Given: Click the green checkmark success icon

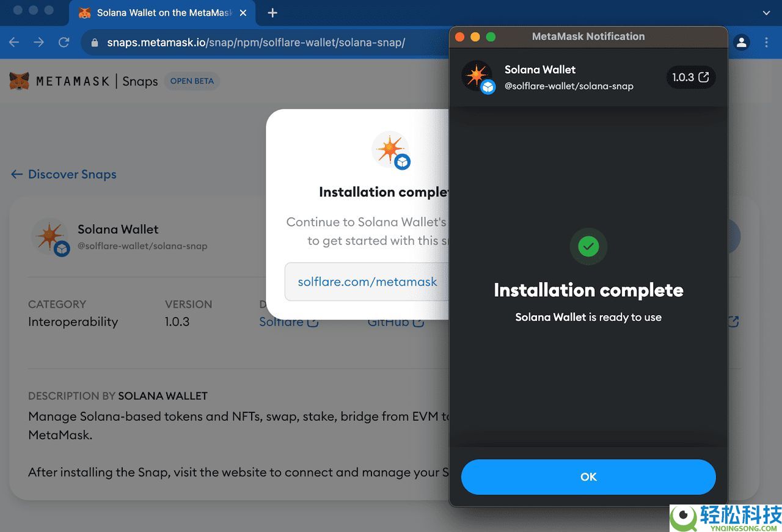Looking at the screenshot, I should 588,246.
